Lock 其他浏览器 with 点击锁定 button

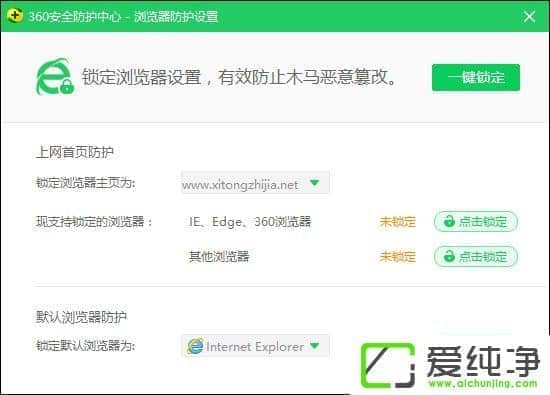pos(476,256)
